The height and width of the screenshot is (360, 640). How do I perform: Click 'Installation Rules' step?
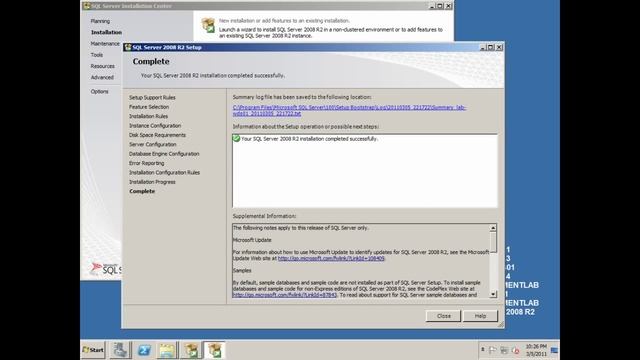coord(149,116)
